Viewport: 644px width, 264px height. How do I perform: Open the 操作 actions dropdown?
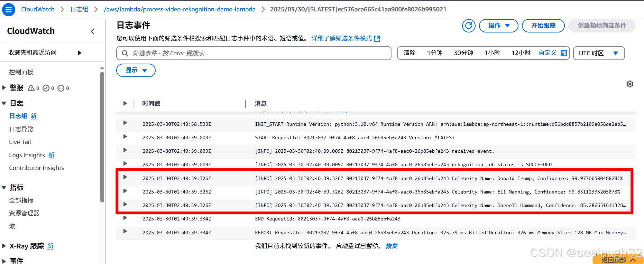tap(498, 26)
